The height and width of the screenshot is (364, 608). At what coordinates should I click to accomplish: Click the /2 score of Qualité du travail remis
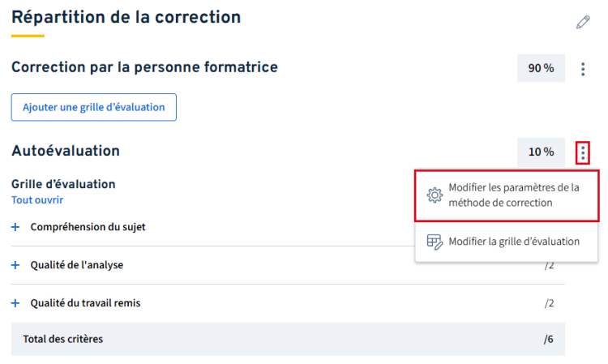549,303
